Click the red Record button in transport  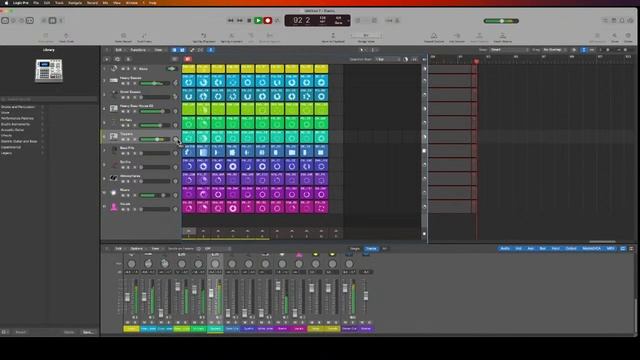268,20
